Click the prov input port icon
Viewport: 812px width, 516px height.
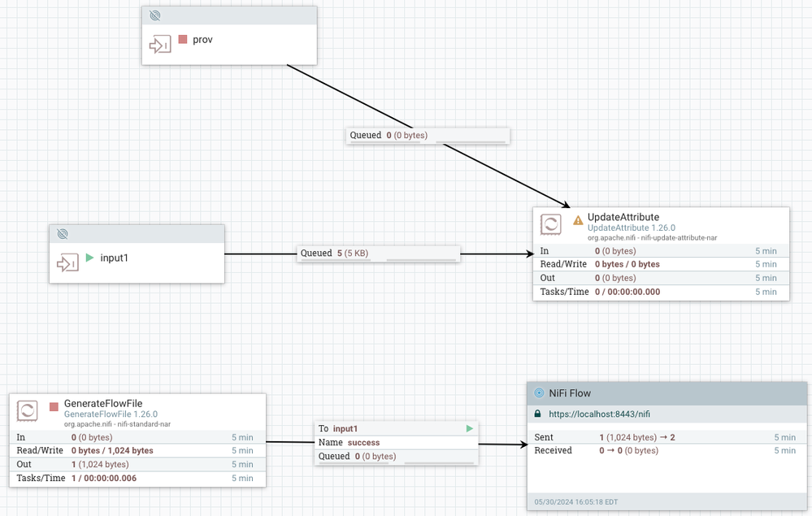pyautogui.click(x=160, y=45)
